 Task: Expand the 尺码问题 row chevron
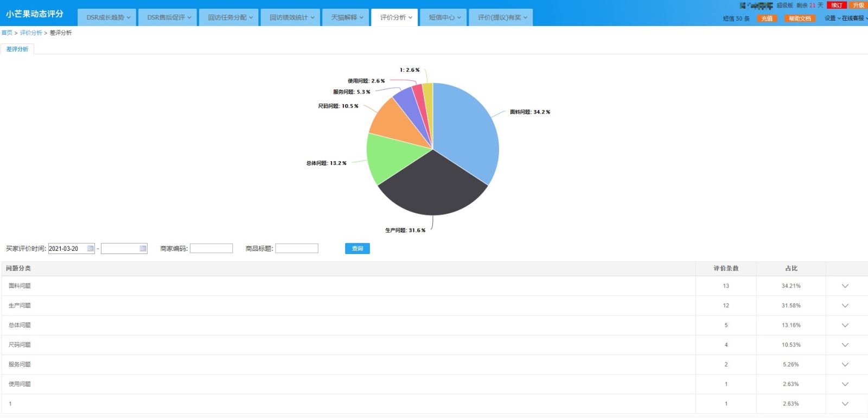point(845,345)
